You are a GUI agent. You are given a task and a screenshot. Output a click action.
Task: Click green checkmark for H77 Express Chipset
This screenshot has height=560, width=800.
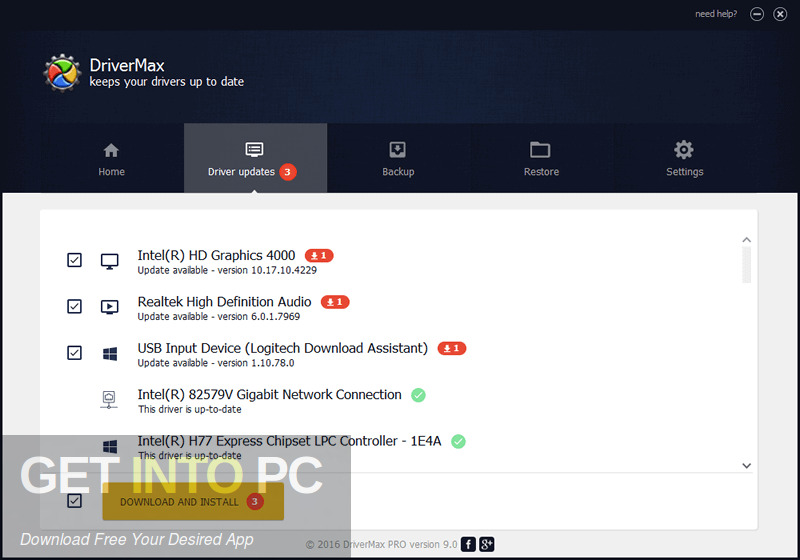point(458,441)
